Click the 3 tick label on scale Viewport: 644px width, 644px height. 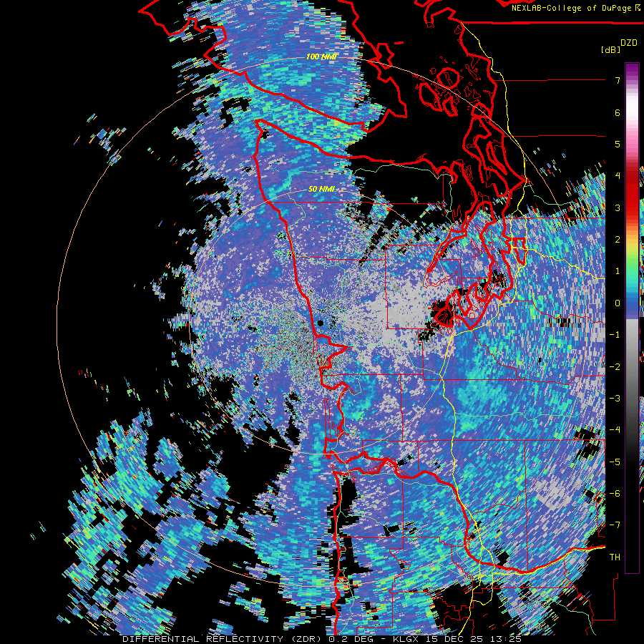[618, 208]
